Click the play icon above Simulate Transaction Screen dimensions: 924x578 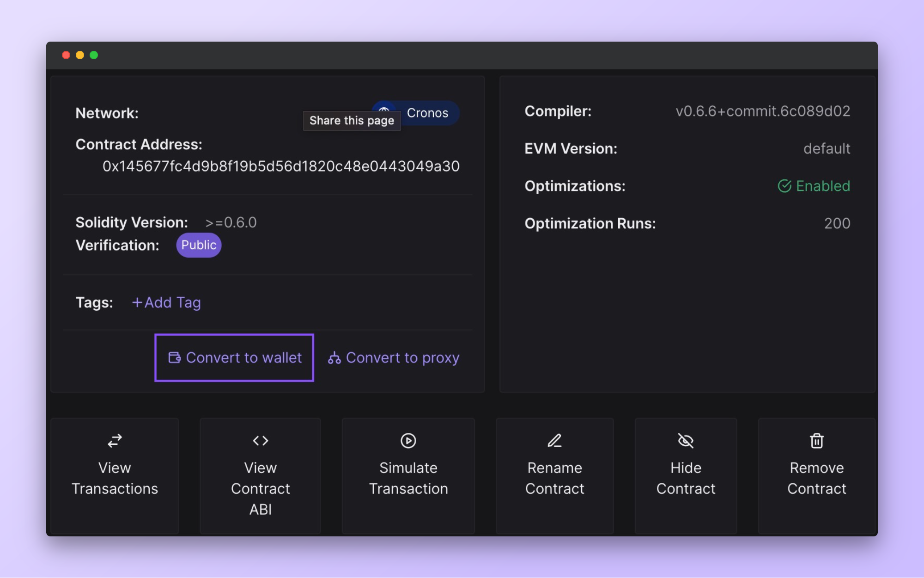coord(408,441)
